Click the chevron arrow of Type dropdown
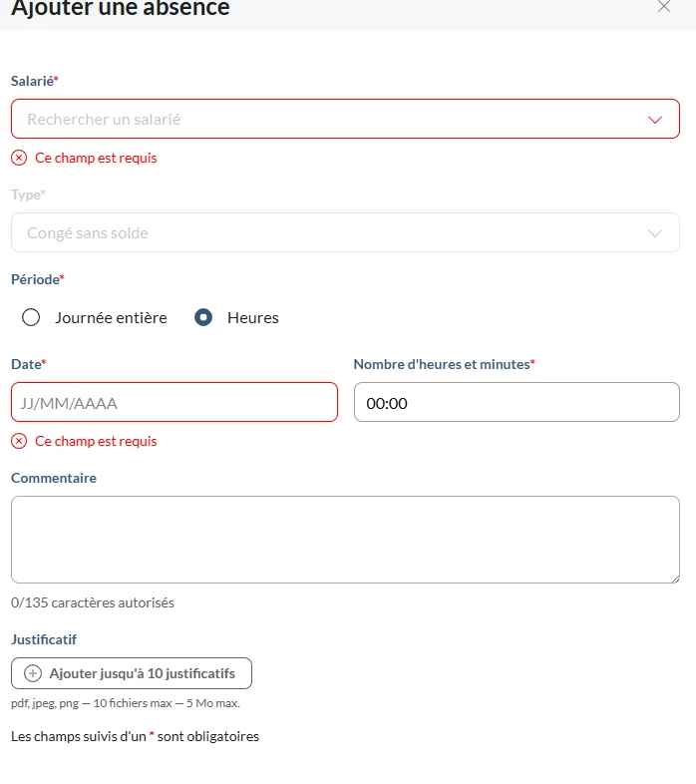This screenshot has height=784, width=696. click(655, 233)
